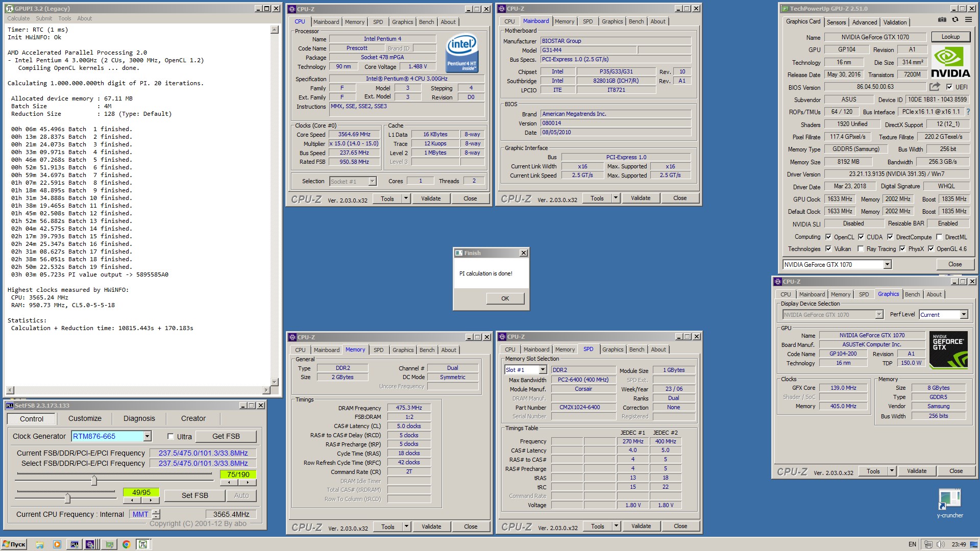Click the Bus Interface question mark
The height and width of the screenshot is (551, 980).
pyautogui.click(x=968, y=112)
